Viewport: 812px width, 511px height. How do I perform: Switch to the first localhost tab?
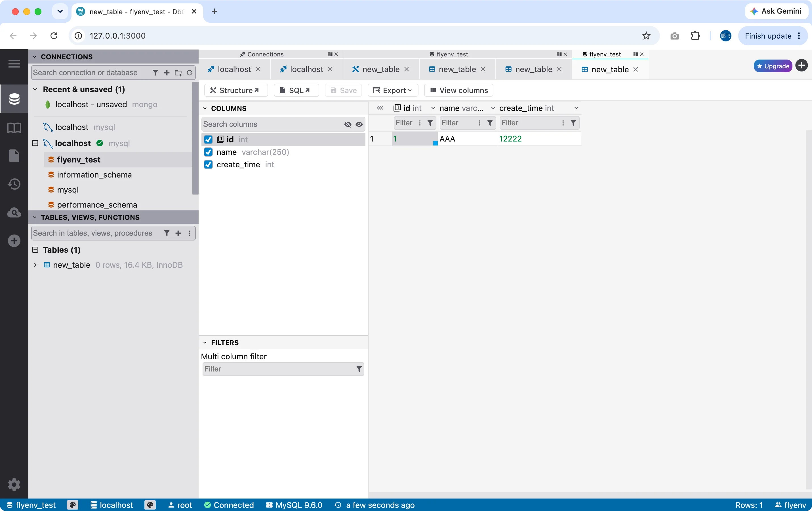[234, 69]
